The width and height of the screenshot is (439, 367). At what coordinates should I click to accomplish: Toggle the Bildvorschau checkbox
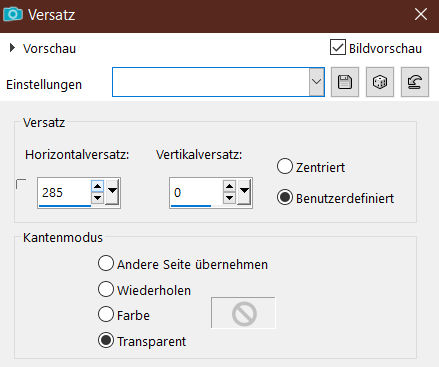(338, 47)
